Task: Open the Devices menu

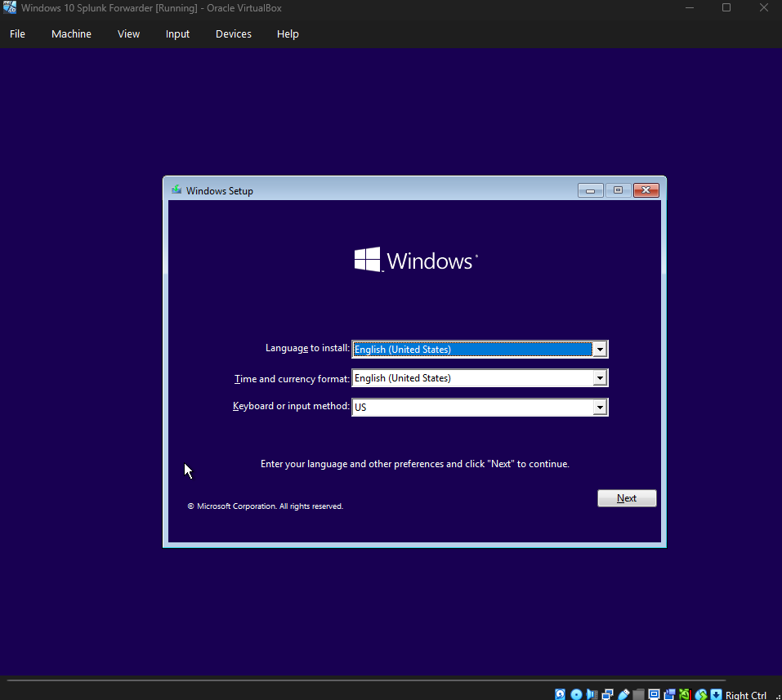Action: 233,33
